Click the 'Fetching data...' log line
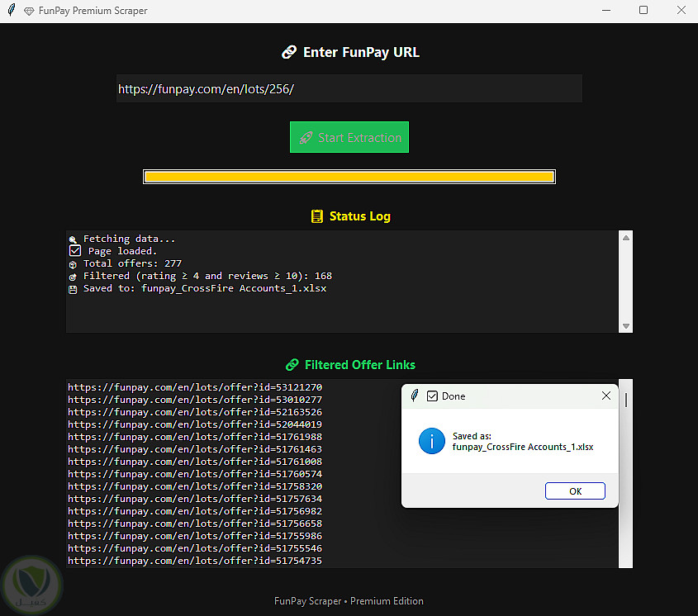This screenshot has height=616, width=698. click(129, 239)
